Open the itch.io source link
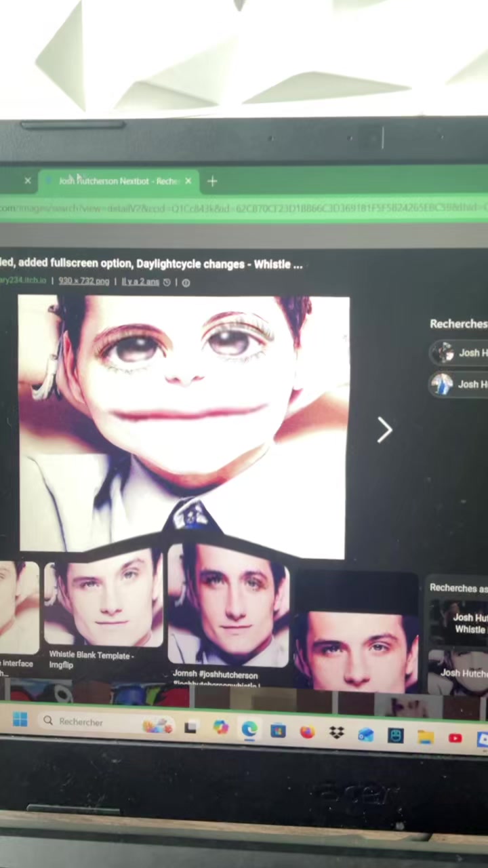 (x=22, y=281)
